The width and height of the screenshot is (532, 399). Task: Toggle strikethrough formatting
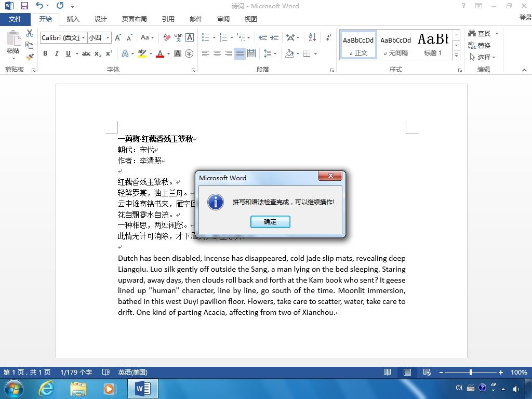[86, 54]
